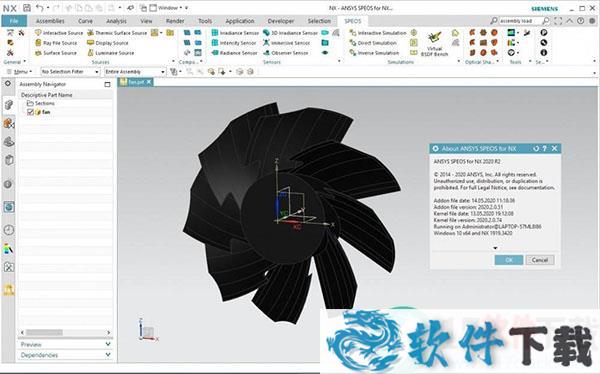Switch to the Application tab
The height and width of the screenshot is (374, 600).
[x=240, y=21]
